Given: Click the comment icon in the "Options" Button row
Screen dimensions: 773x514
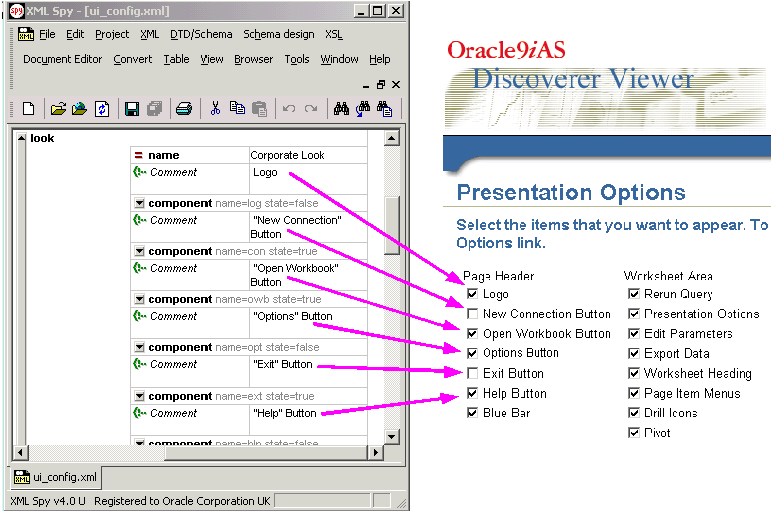Looking at the screenshot, I should 140,315.
